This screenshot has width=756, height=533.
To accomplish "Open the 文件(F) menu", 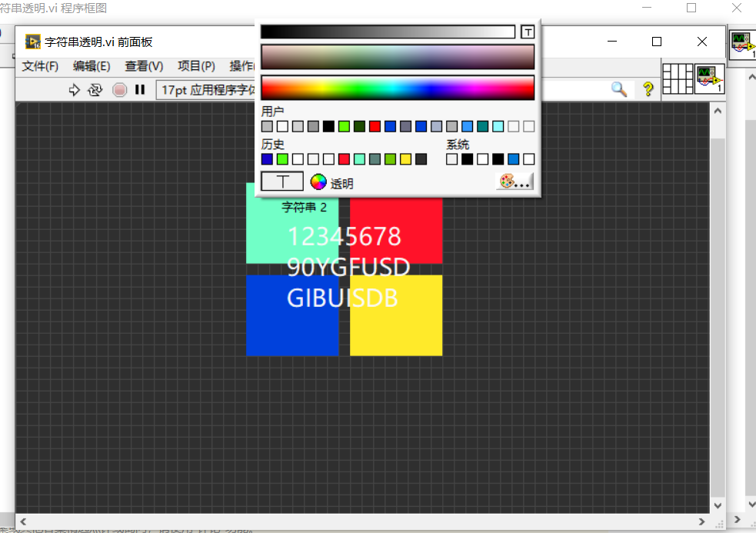I will (40, 66).
